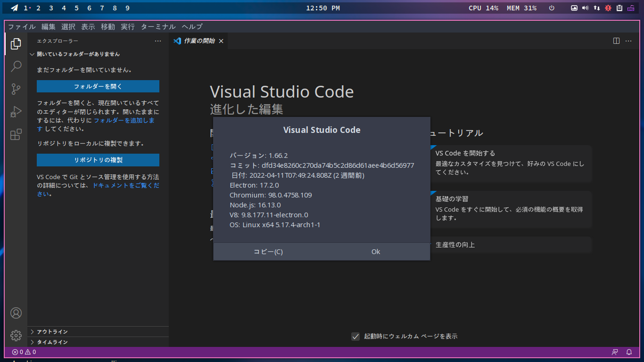This screenshot has width=644, height=362.
Task: Open the 実行 menu
Action: [127, 27]
